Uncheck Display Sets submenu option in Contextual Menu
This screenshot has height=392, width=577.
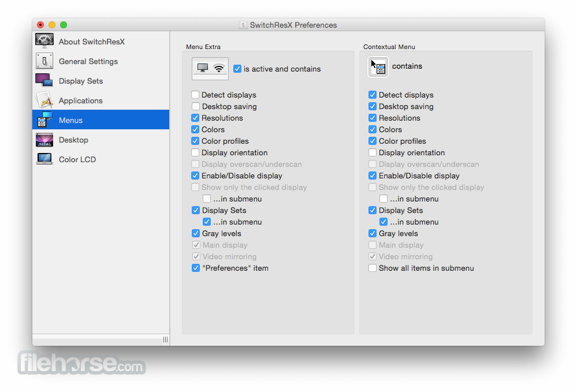pyautogui.click(x=384, y=222)
